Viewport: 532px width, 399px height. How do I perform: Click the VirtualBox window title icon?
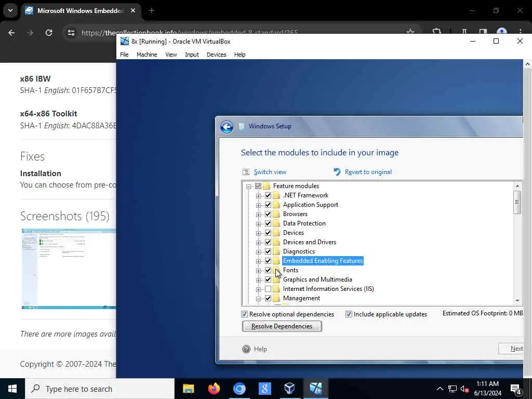125,42
